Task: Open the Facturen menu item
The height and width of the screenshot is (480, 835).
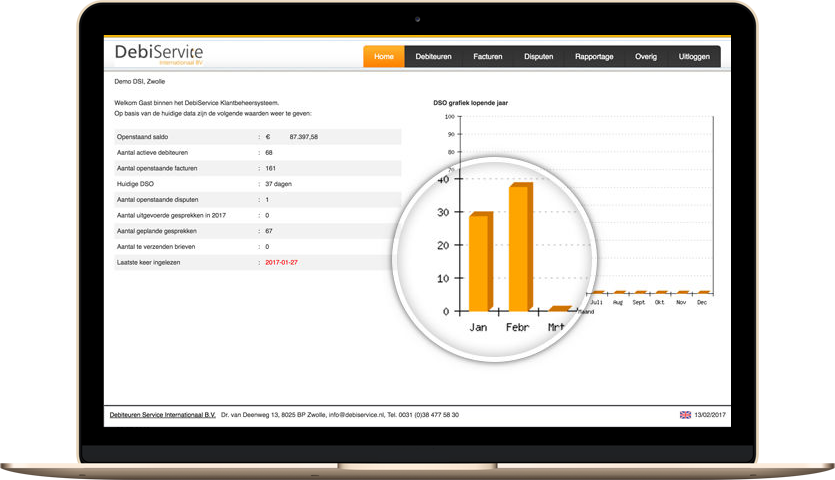Action: [x=490, y=57]
